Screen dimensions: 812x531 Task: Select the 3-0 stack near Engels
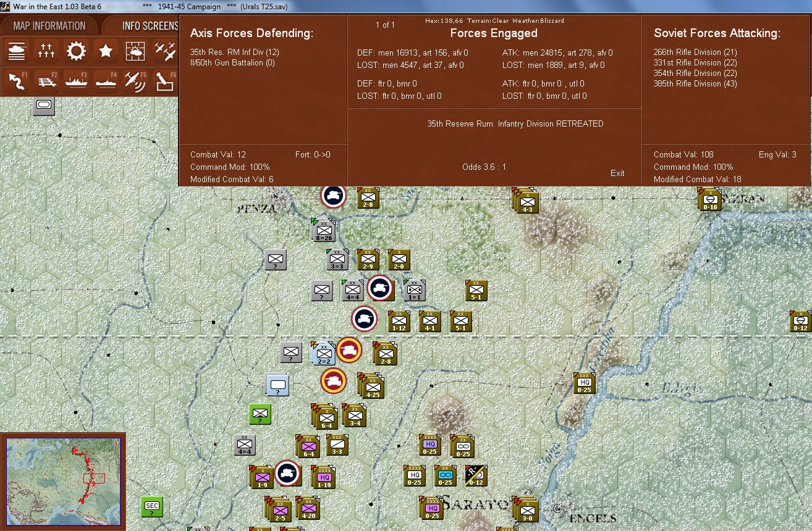pos(526,509)
